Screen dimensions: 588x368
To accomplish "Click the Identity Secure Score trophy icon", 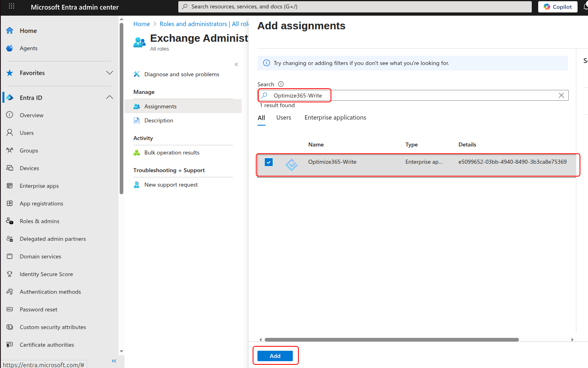I will click(x=10, y=274).
